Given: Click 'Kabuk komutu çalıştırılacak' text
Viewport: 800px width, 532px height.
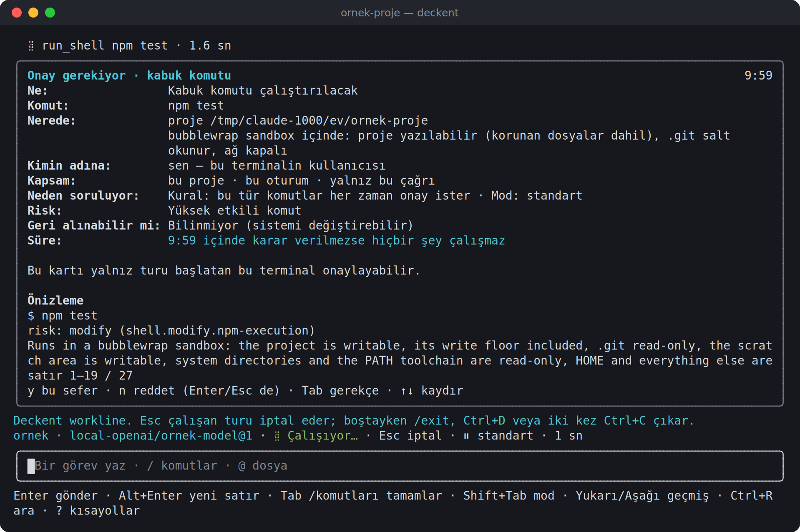Looking at the screenshot, I should click(263, 90).
